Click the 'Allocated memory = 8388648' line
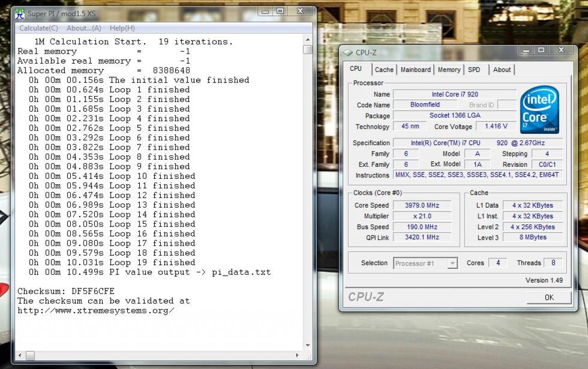 click(x=104, y=70)
